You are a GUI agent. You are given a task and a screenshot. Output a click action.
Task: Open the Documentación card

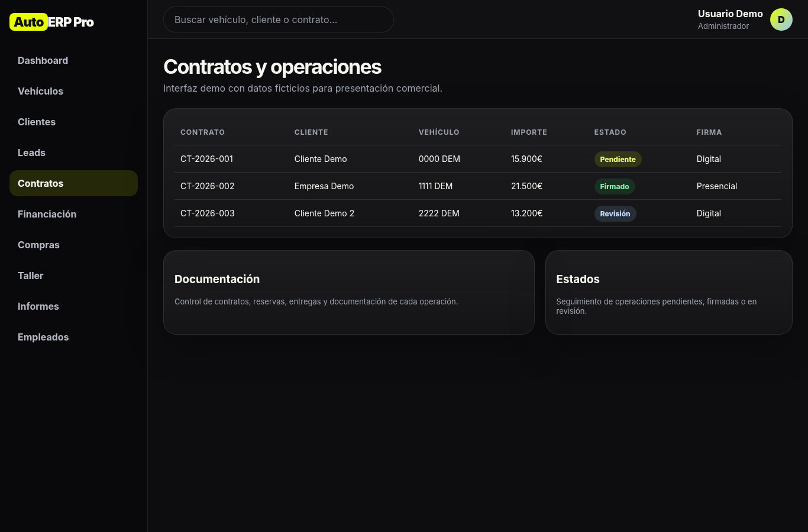pos(348,292)
